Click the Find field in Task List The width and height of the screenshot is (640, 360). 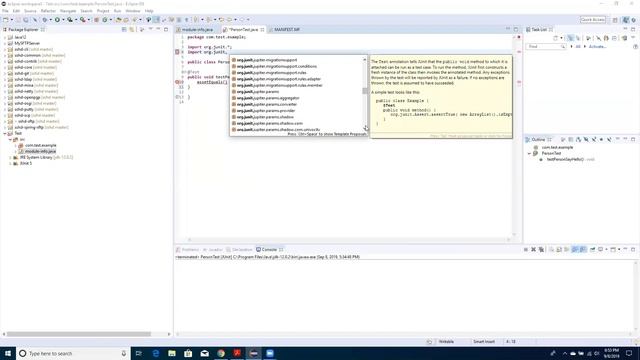tap(546, 47)
